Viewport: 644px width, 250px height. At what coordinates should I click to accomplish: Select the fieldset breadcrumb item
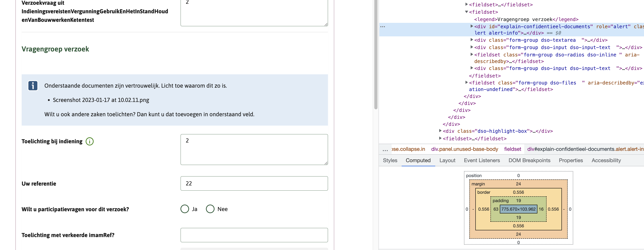coord(513,149)
